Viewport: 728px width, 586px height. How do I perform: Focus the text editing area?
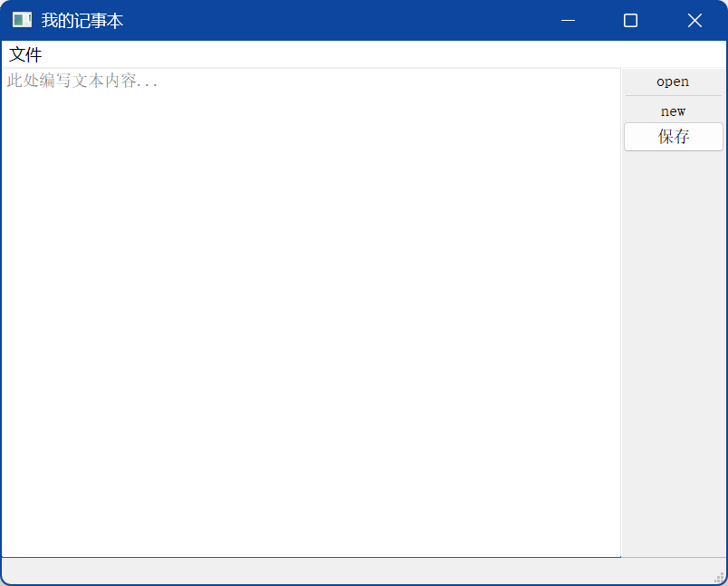click(x=311, y=312)
